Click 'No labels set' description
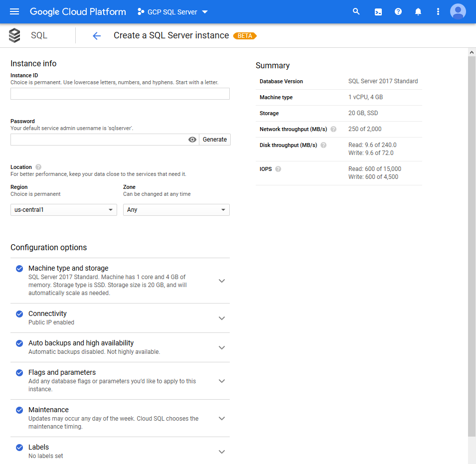Image resolution: width=476 pixels, height=464 pixels. pos(45,456)
